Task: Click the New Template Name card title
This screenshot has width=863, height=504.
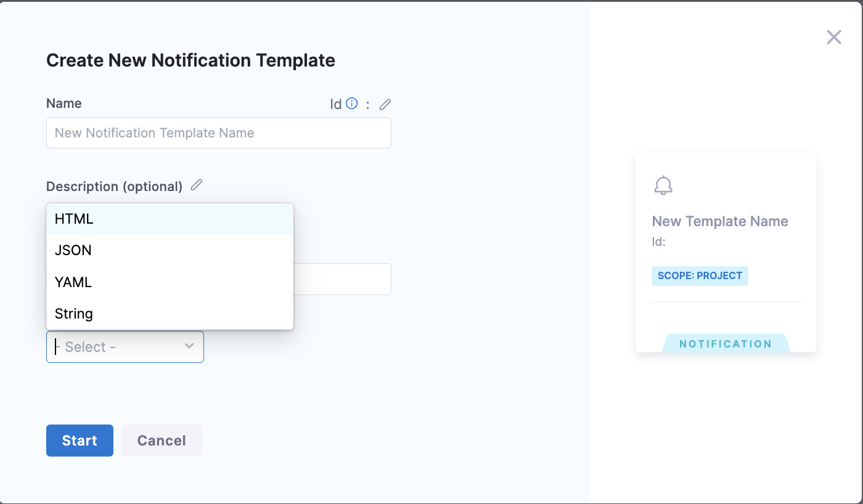Action: click(x=720, y=222)
